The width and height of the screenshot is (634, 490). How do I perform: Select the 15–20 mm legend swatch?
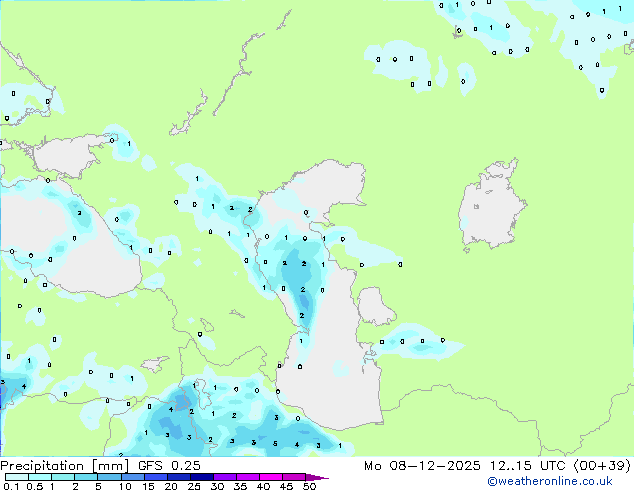[156, 477]
